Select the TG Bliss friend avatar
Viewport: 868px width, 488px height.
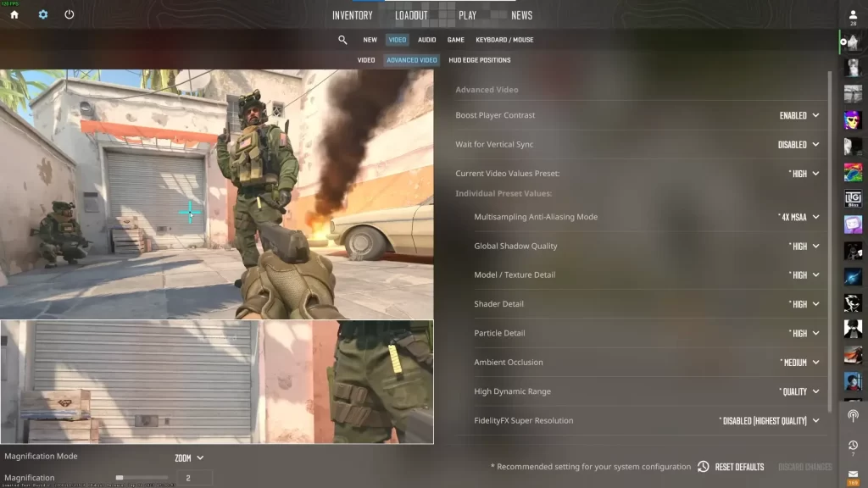click(x=853, y=198)
